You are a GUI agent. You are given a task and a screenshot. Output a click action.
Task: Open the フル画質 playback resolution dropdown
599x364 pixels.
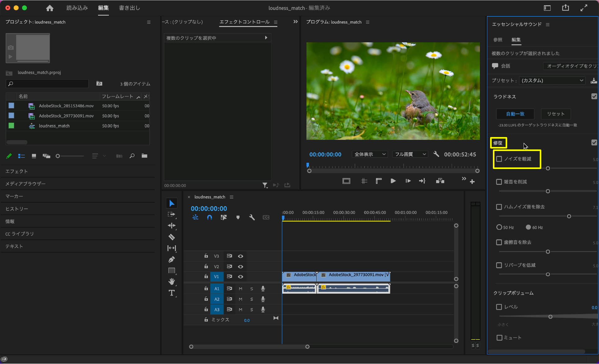[410, 154]
